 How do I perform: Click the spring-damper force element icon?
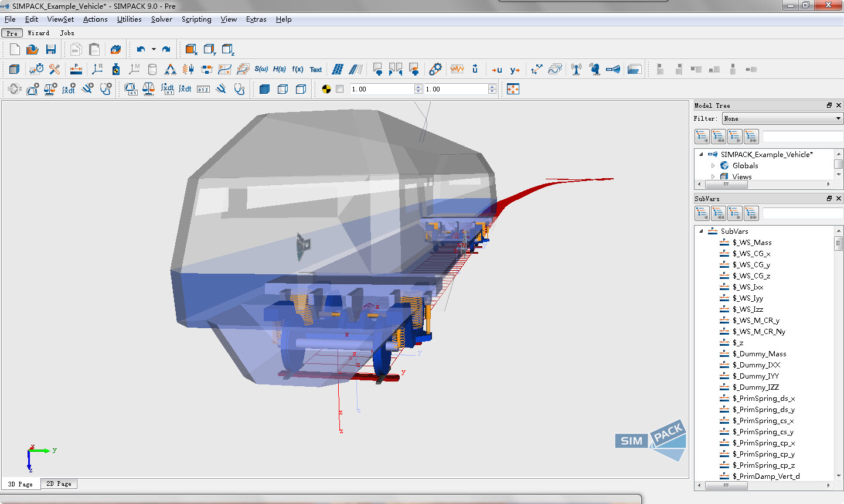tap(188, 69)
